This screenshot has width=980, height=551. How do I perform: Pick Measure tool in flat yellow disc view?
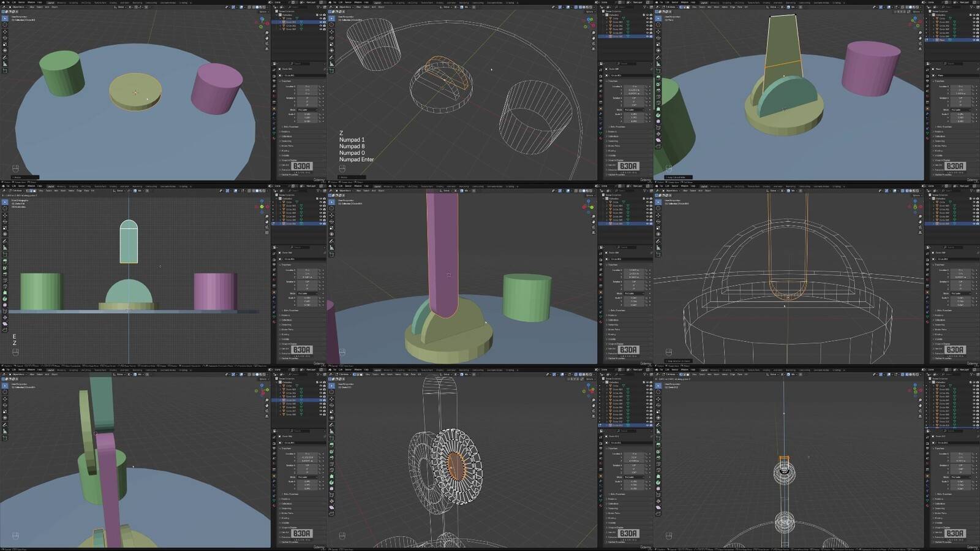click(x=5, y=64)
